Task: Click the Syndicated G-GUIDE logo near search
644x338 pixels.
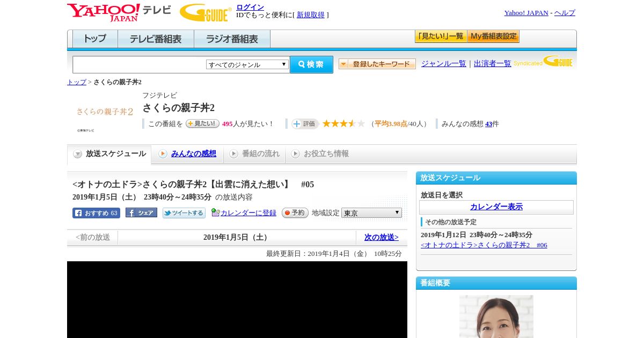Action: tap(543, 62)
